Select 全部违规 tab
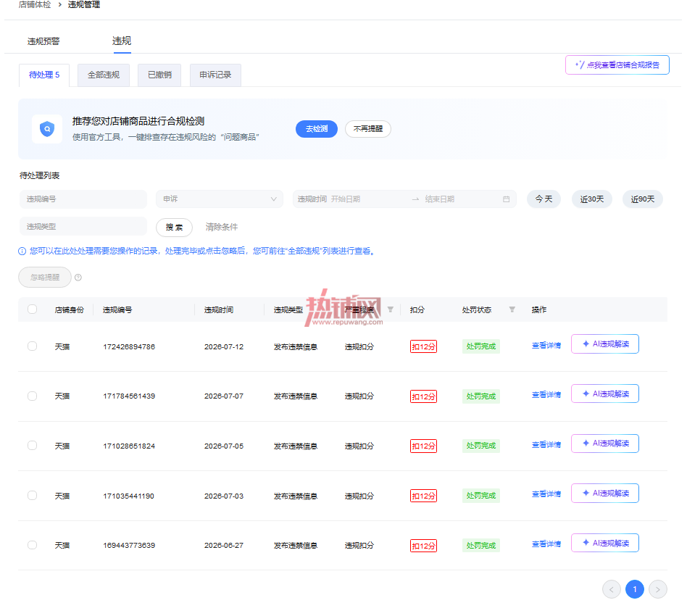Screen dimensions: 687x616 point(104,75)
